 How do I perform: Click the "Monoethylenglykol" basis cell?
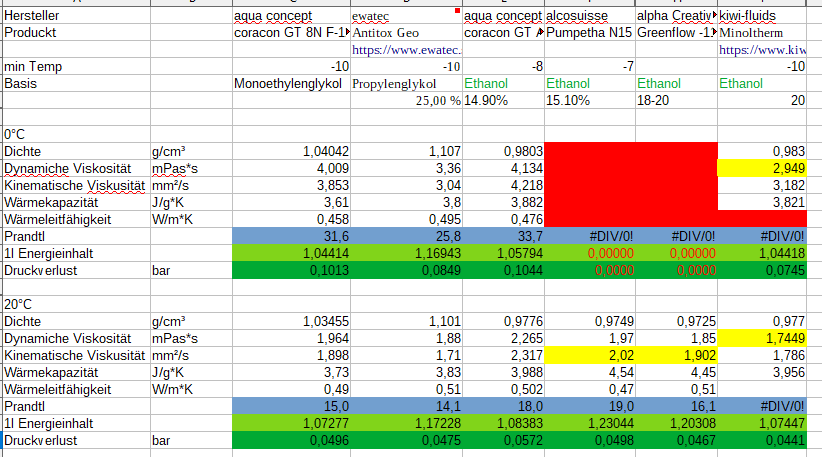pos(290,84)
